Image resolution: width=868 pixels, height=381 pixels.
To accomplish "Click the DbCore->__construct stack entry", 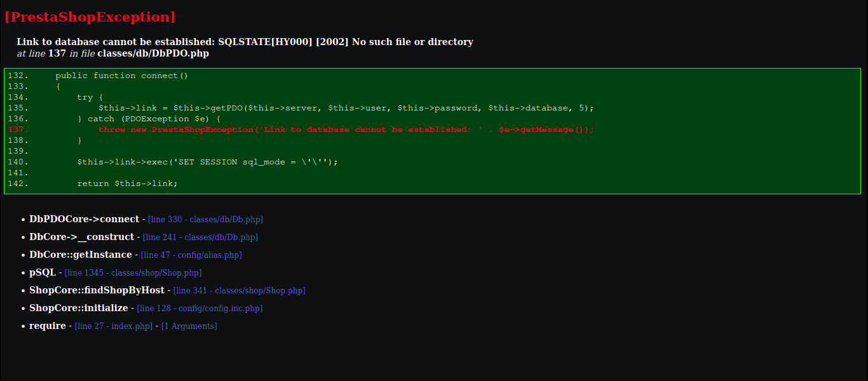I will coord(81,237).
